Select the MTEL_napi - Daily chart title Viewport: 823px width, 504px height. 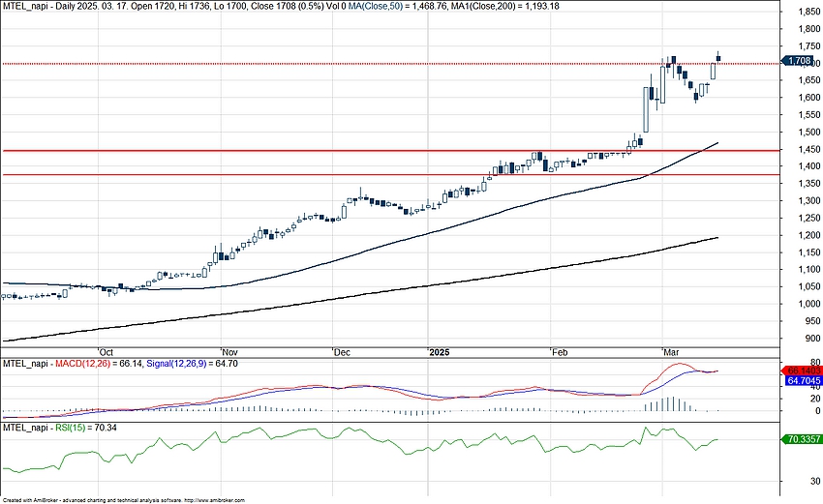click(x=40, y=7)
